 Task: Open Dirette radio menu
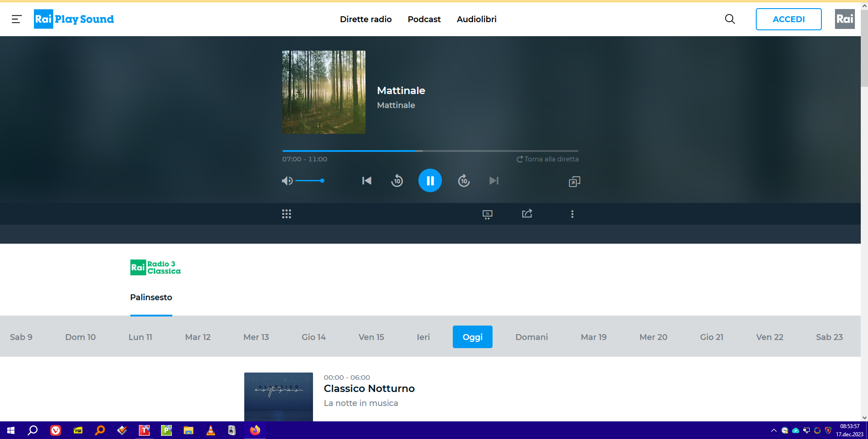(x=365, y=19)
